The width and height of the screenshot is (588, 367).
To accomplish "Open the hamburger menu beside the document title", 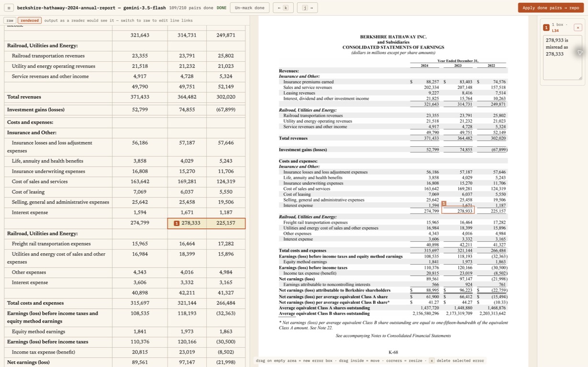I will (x=9, y=8).
